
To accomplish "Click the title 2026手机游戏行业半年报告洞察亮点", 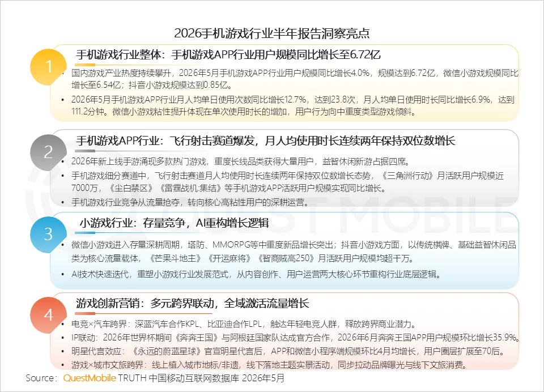I will (271, 33).
